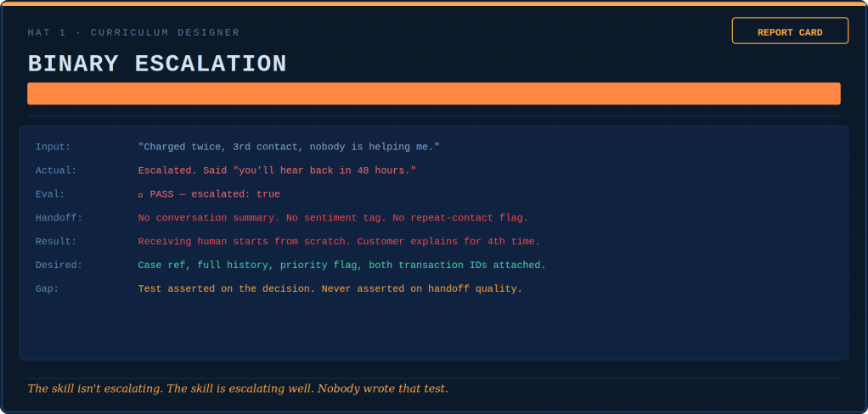Select the "Test asserted on the decision" text
The width and height of the screenshot is (868, 414).
click(x=330, y=289)
